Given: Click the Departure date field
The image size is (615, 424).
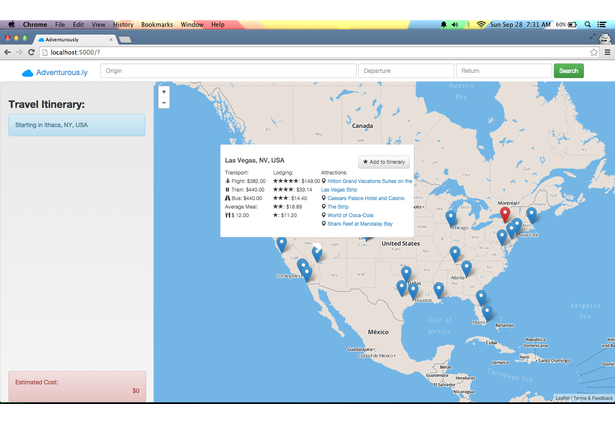Looking at the screenshot, I should click(x=406, y=71).
